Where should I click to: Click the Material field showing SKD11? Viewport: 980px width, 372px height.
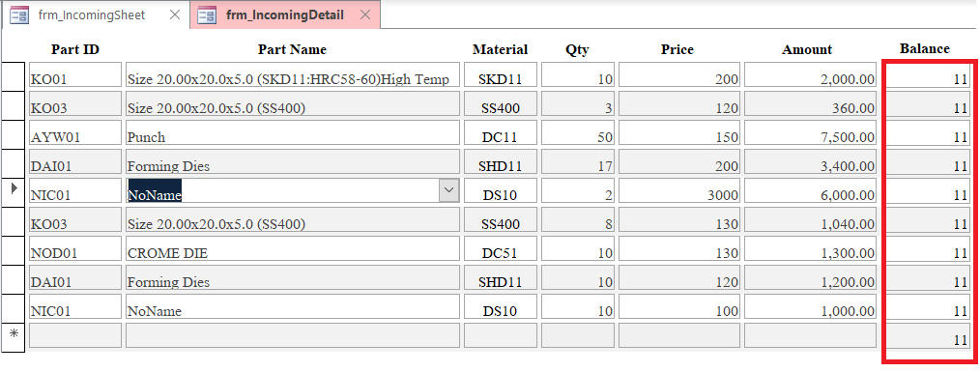[x=501, y=74]
